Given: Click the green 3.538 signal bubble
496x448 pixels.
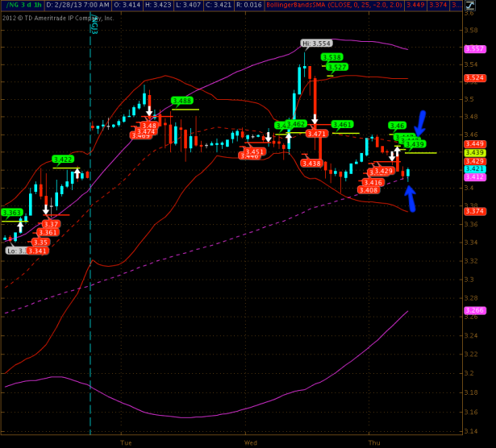Looking at the screenshot, I should coord(331,57).
